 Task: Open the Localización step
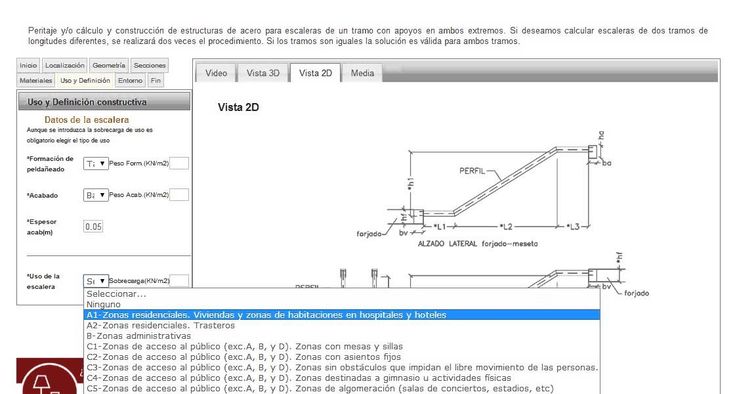click(x=65, y=66)
